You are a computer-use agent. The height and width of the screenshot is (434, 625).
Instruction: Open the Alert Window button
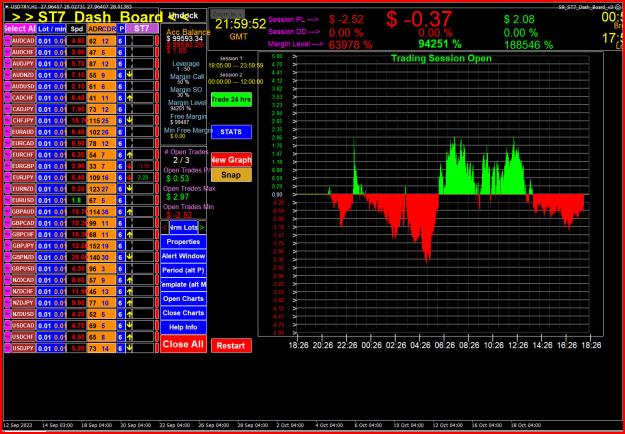coord(183,256)
